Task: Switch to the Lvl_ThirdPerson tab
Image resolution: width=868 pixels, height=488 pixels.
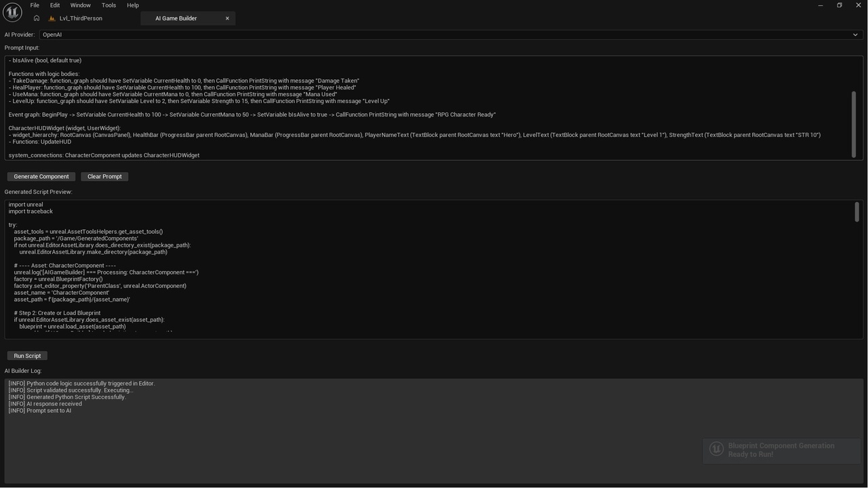Action: coord(81,18)
